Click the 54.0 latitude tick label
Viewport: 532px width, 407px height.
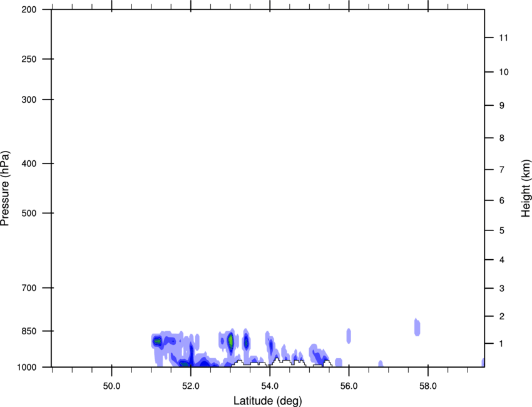tap(270, 386)
